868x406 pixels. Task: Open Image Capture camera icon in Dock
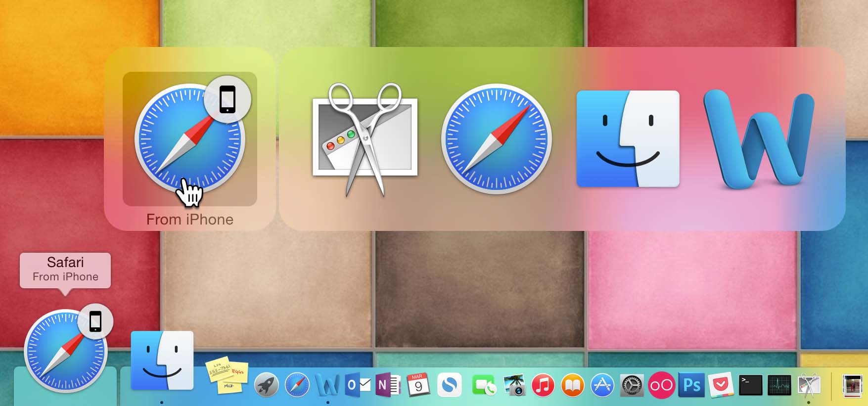(x=514, y=385)
